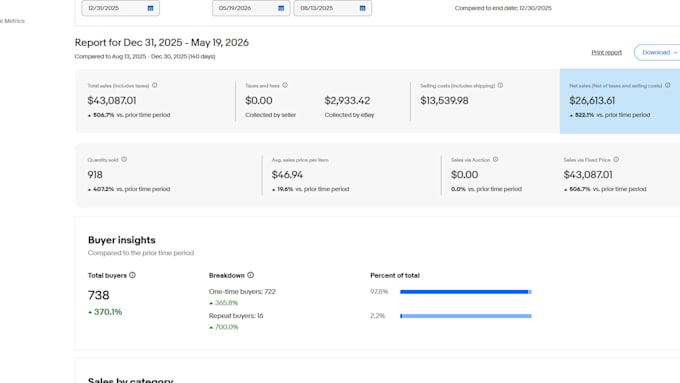Viewport: 680px width, 383px height.
Task: Click the 19.6% avg price change
Action: point(283,189)
